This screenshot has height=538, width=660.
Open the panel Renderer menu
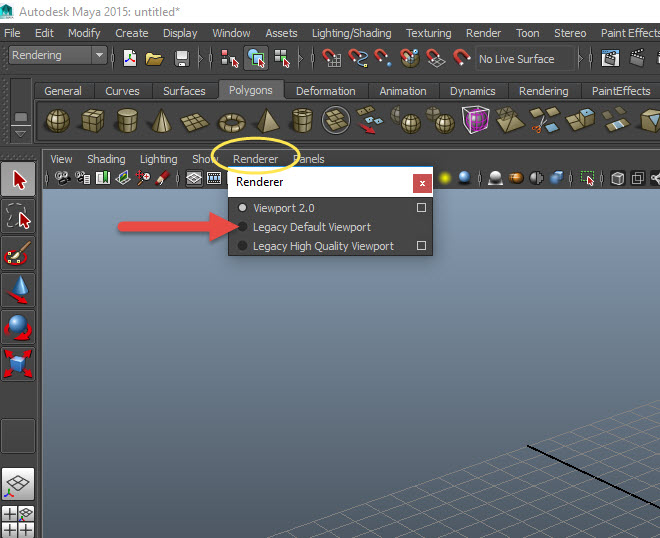point(255,159)
